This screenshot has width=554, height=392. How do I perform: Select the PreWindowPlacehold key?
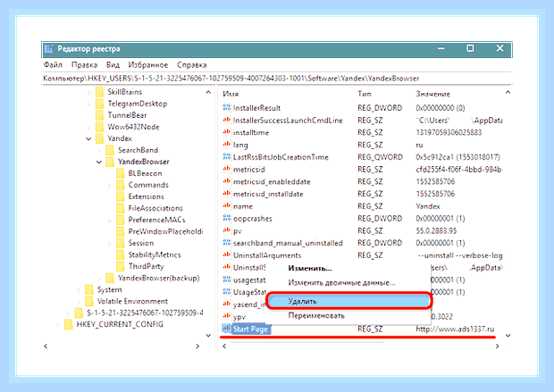[x=165, y=231]
